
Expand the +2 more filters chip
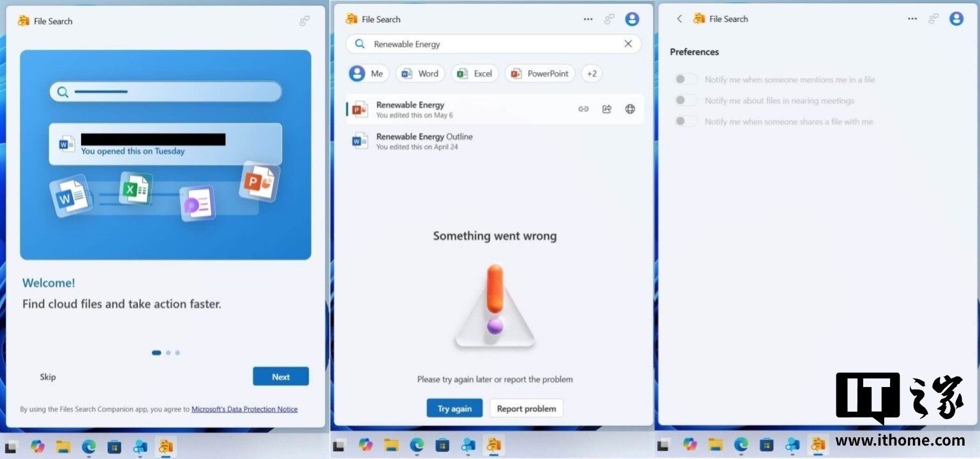(x=591, y=73)
